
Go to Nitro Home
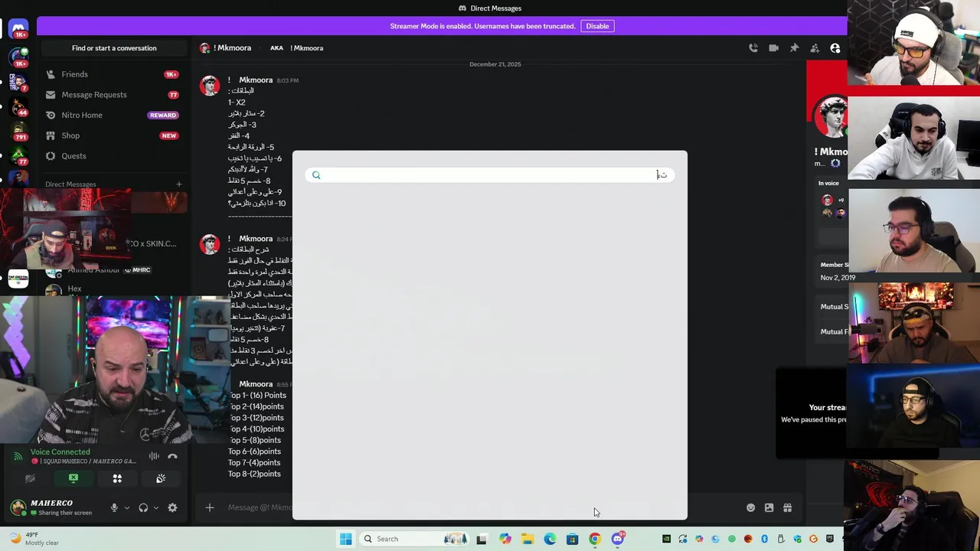tap(113, 115)
